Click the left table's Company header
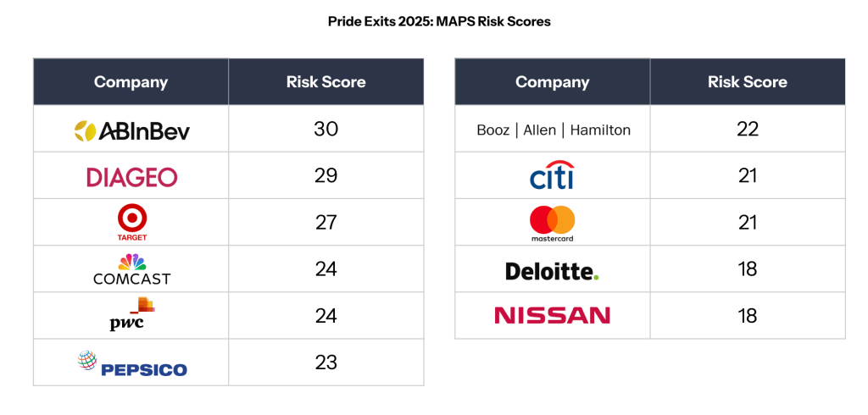This screenshot has width=868, height=415. coord(131,82)
